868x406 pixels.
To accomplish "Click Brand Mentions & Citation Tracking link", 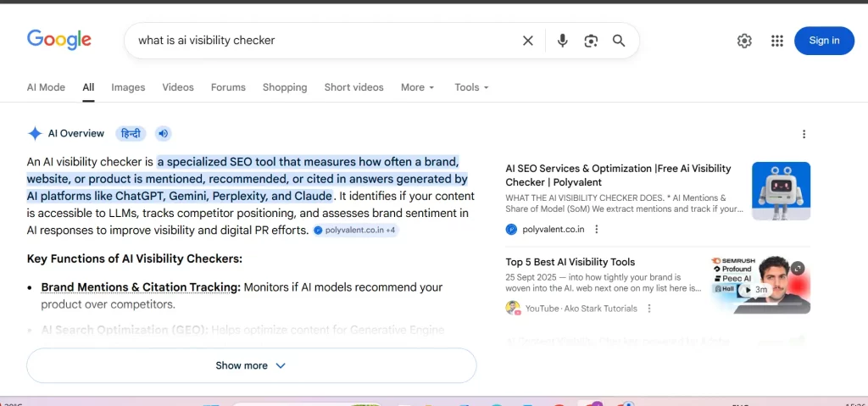I will (x=141, y=287).
